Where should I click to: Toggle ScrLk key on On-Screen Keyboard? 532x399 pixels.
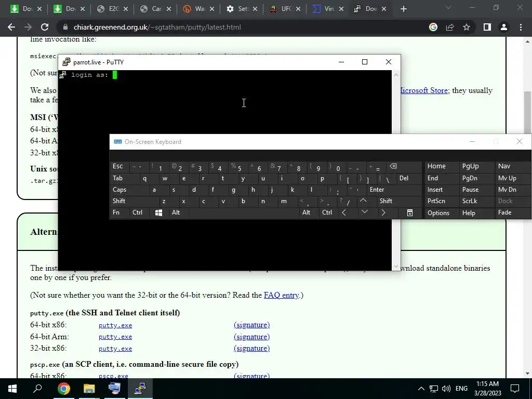pyautogui.click(x=476, y=201)
